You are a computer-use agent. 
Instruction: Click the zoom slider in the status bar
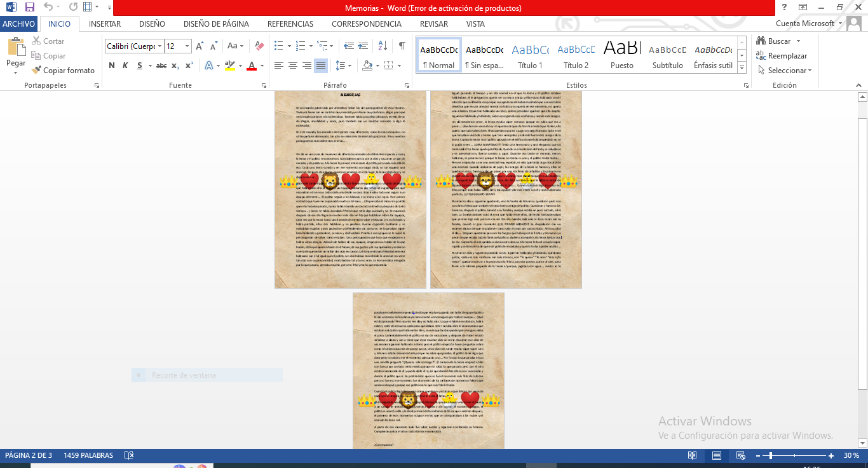[x=770, y=455]
